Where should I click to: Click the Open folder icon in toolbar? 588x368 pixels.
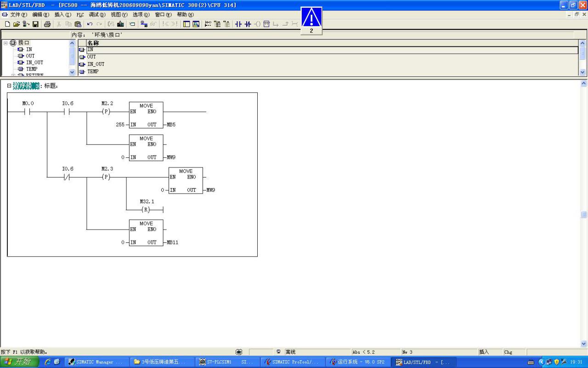17,24
